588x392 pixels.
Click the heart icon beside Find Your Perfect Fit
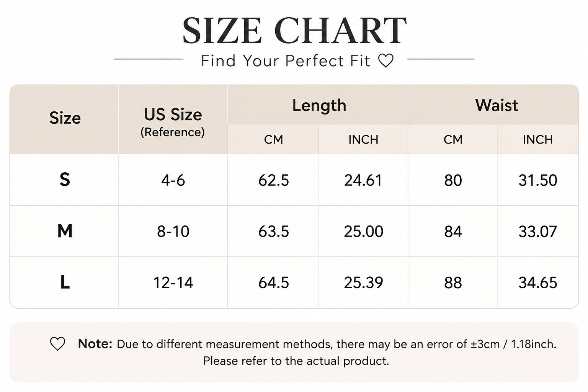[385, 60]
